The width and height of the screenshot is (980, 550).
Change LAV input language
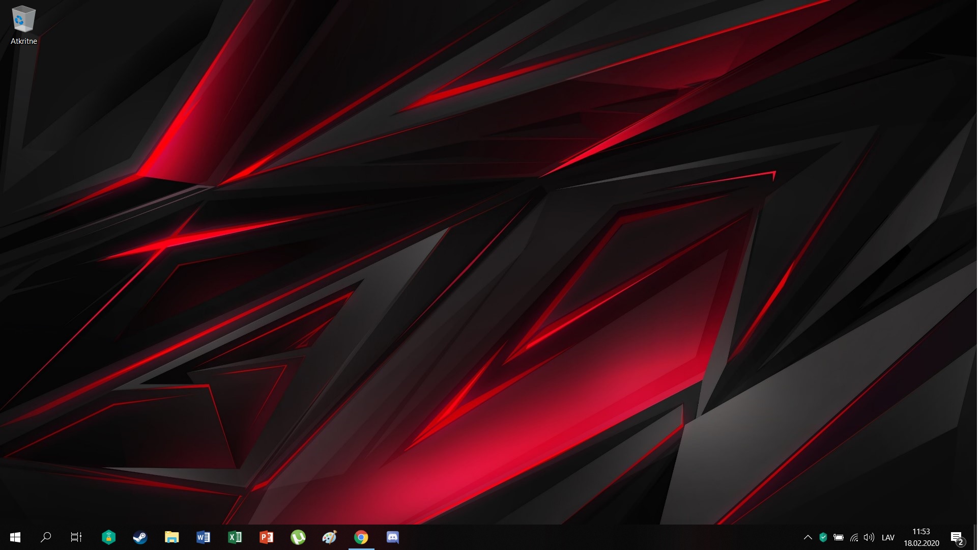pyautogui.click(x=888, y=537)
